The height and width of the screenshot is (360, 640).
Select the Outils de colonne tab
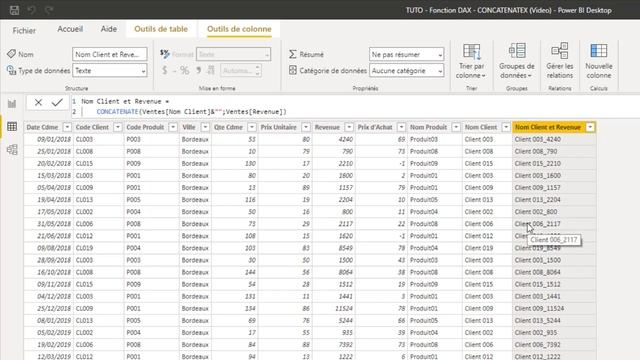(x=239, y=29)
